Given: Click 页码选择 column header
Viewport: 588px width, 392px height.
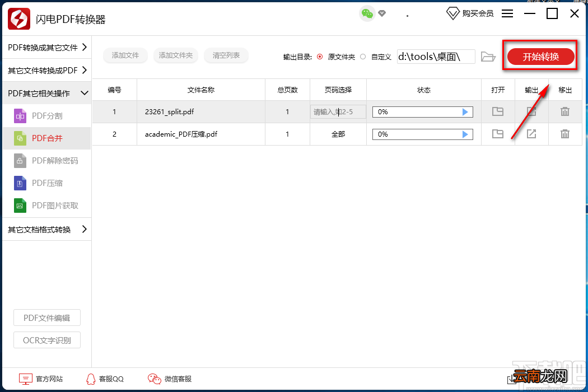Looking at the screenshot, I should [x=338, y=90].
